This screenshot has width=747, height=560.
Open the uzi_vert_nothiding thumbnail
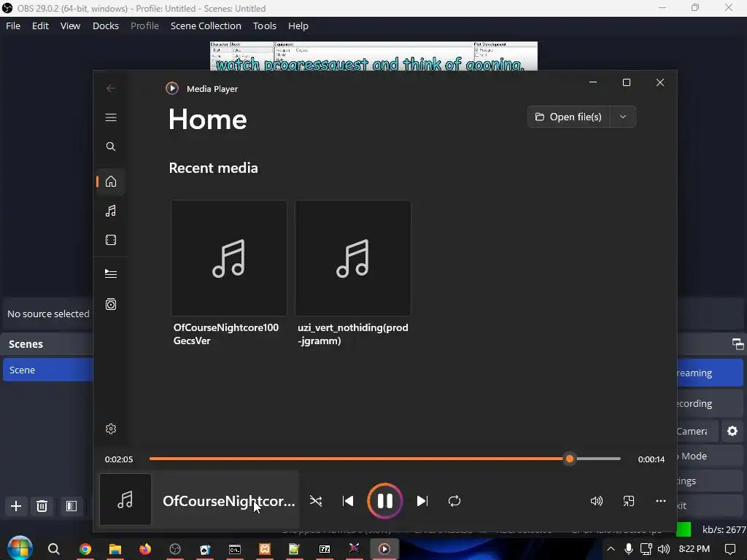pos(353,258)
